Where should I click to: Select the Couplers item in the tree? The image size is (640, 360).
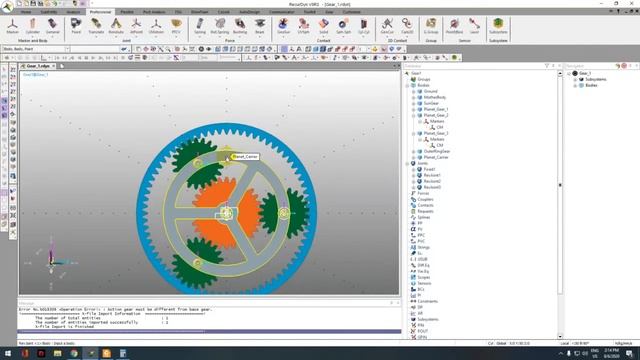(425, 199)
